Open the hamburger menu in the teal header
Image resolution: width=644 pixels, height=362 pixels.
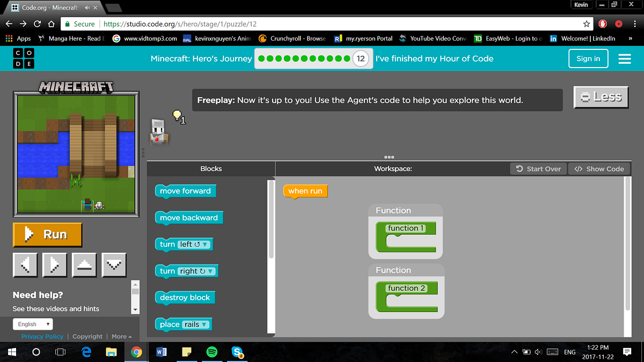pyautogui.click(x=624, y=59)
